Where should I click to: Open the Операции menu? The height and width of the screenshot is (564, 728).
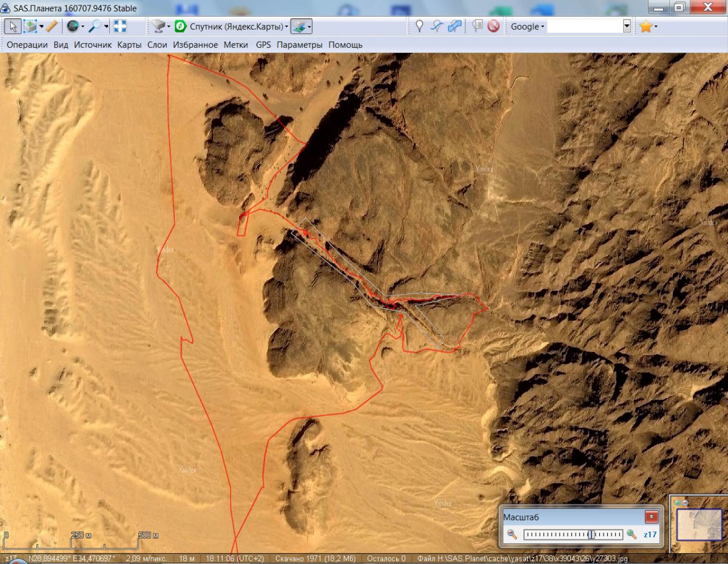[27, 44]
